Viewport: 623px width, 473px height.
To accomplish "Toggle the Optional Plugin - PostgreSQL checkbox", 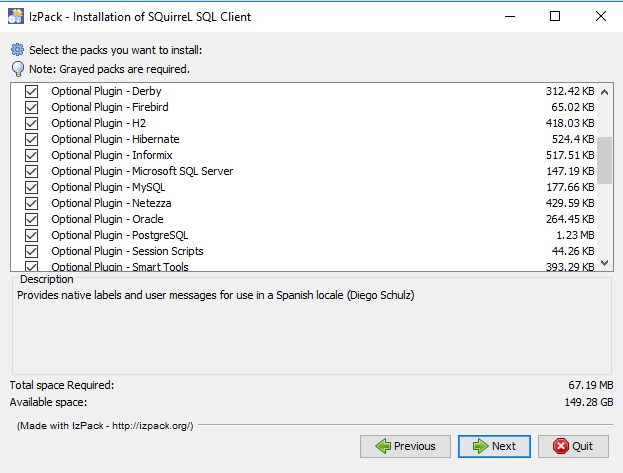I will 31,235.
